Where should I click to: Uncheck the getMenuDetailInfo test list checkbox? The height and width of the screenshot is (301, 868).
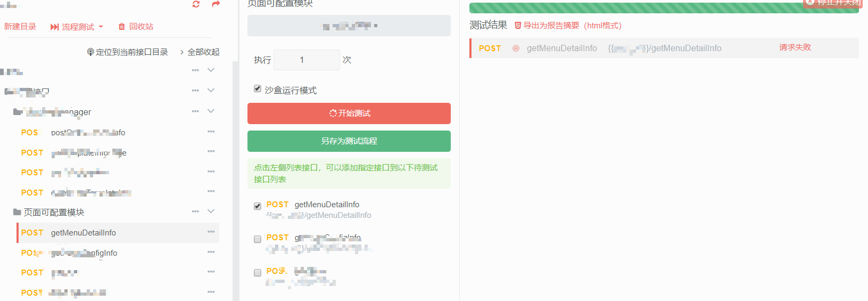coord(258,206)
